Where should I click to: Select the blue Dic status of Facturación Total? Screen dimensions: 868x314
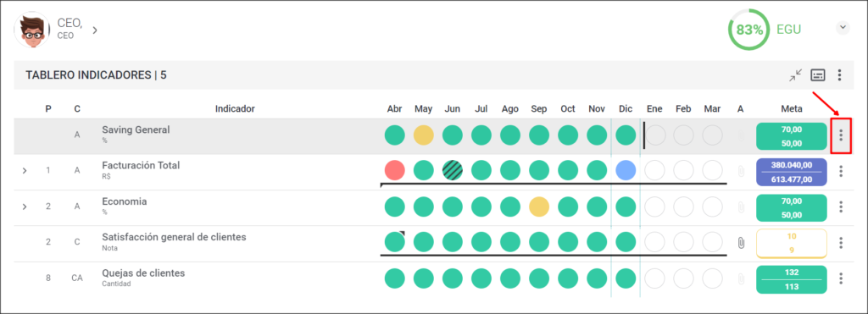(x=626, y=171)
